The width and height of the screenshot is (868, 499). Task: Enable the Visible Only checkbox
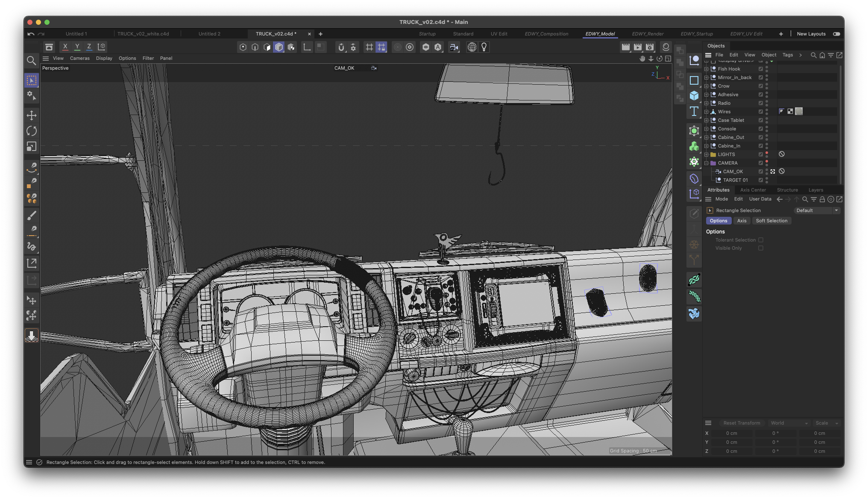[x=761, y=248]
